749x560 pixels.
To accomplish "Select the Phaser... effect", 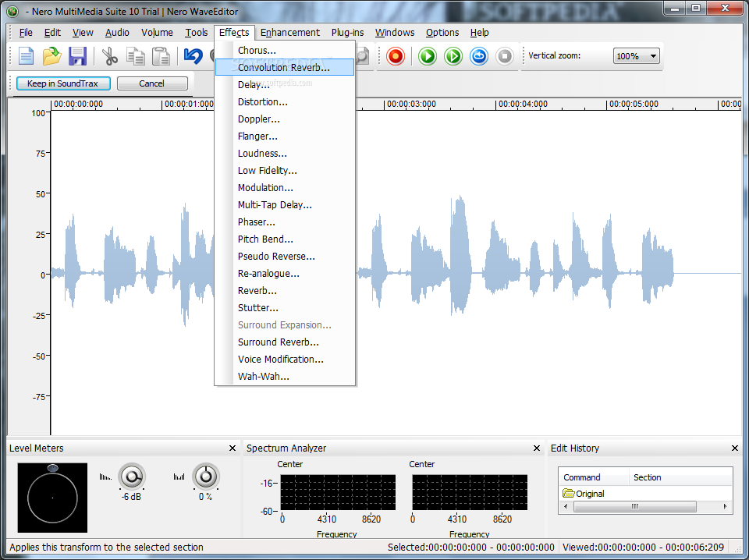I will coord(285,222).
